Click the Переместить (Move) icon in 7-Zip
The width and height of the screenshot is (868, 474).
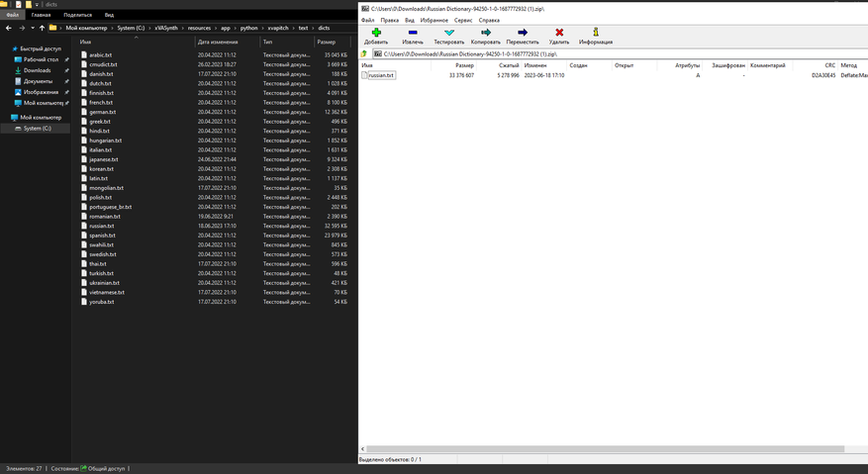pos(522,33)
